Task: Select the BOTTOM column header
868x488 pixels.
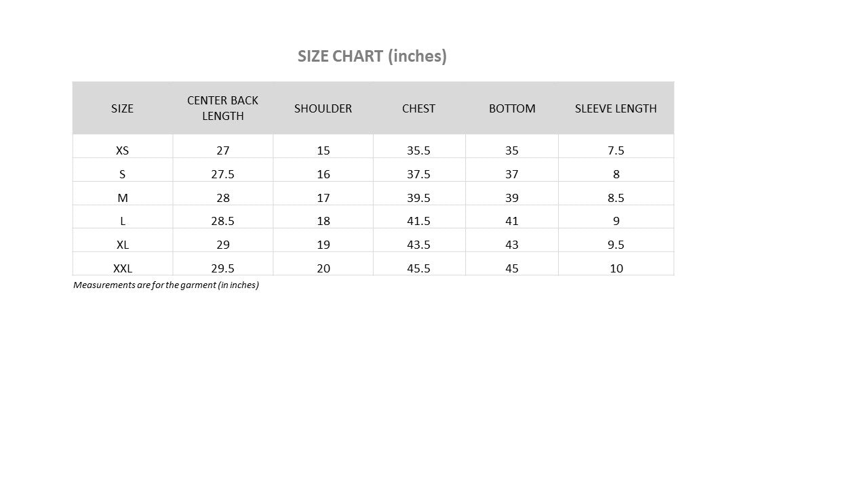Action: (x=512, y=108)
